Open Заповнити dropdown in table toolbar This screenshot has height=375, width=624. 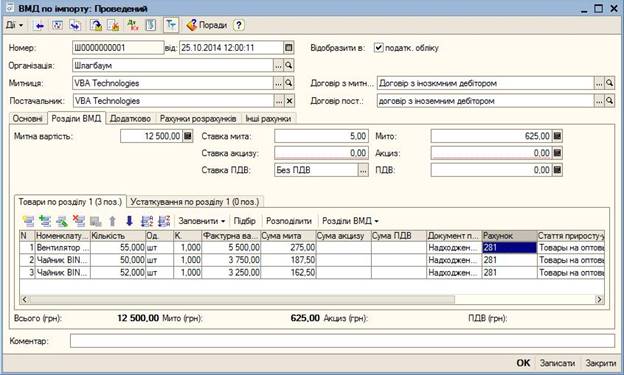(x=201, y=221)
